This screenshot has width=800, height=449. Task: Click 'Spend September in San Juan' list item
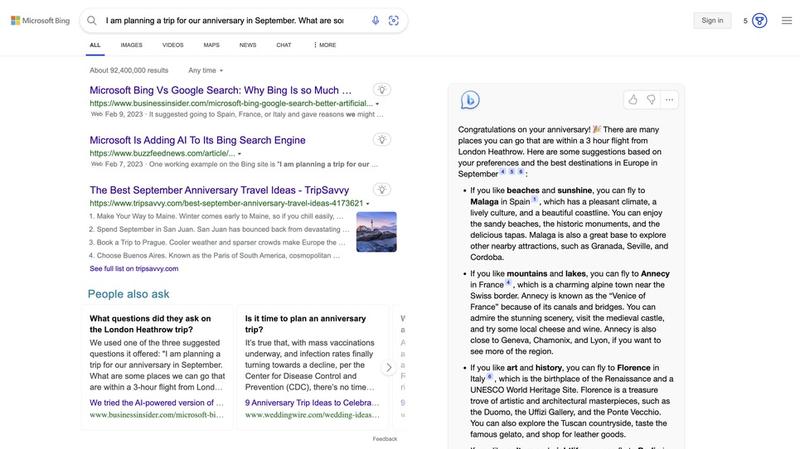tap(219, 230)
